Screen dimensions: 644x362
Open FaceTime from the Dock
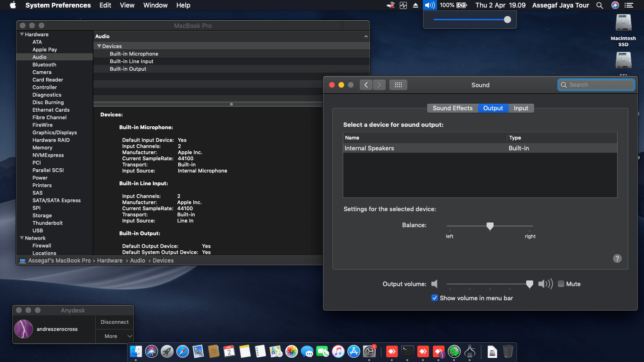tap(322, 351)
